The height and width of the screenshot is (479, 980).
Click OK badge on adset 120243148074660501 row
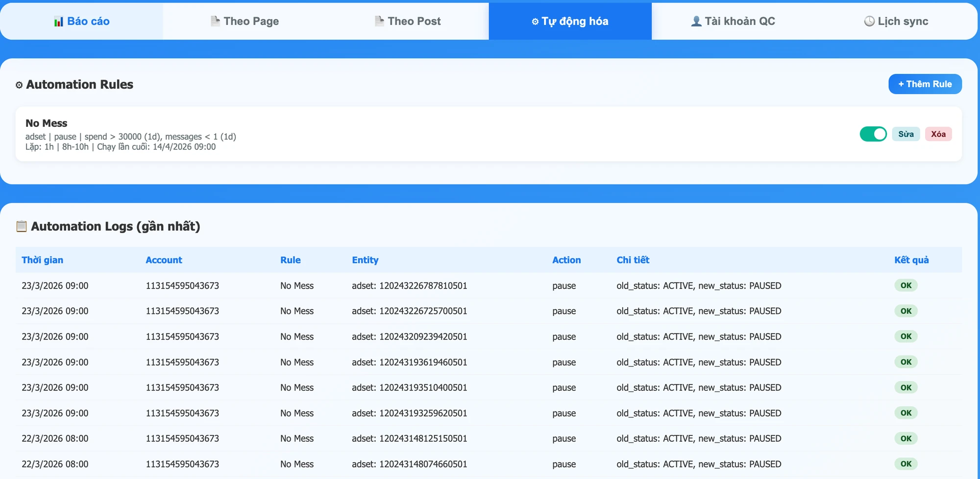coord(906,464)
